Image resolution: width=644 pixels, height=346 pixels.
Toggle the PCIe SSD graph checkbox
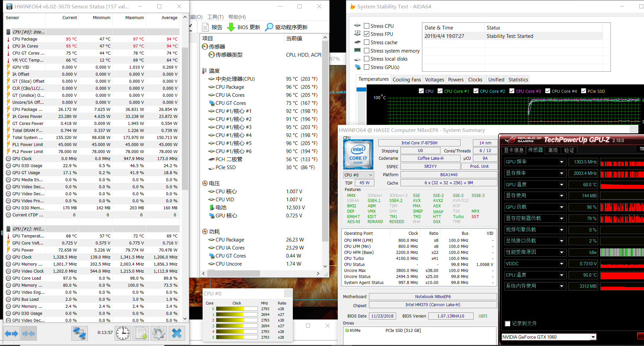click(x=584, y=91)
